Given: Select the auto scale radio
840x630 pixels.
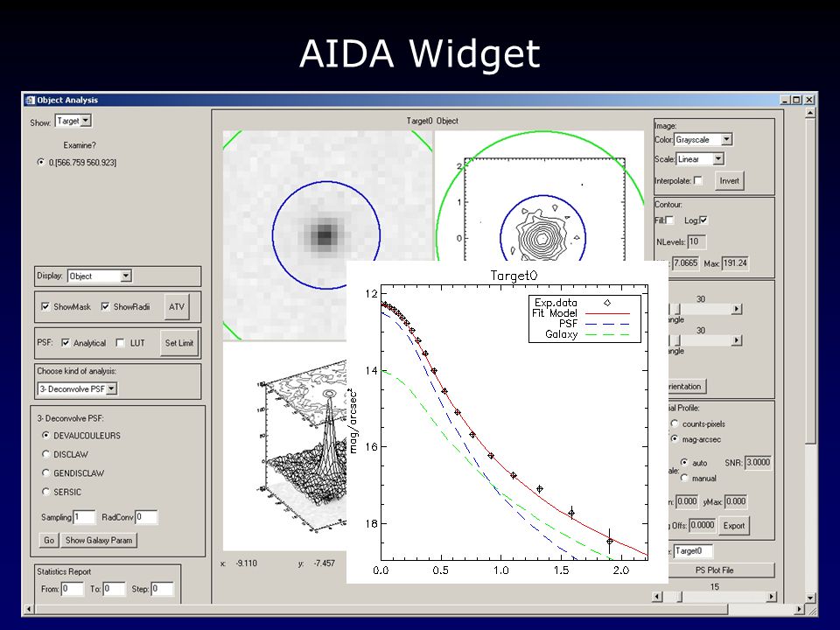Looking at the screenshot, I should click(684, 462).
